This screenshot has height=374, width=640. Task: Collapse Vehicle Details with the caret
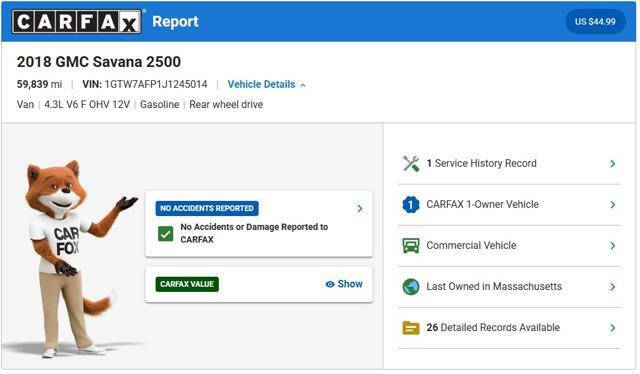(x=303, y=85)
